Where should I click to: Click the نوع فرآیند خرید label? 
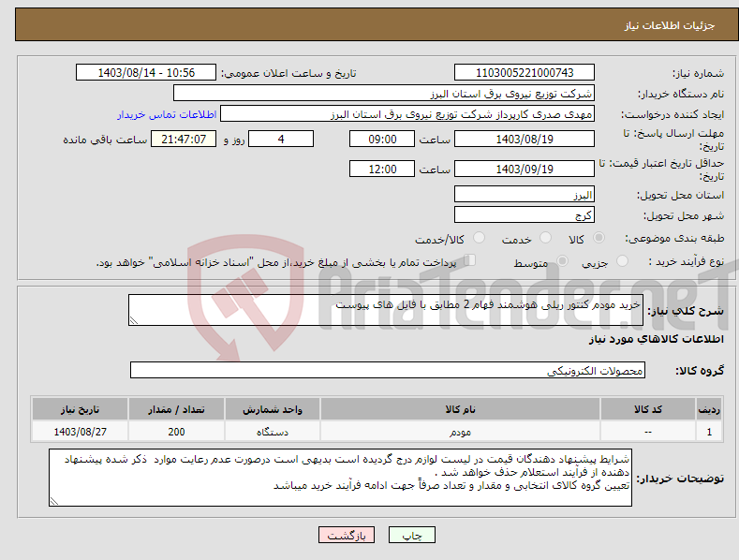[687, 261]
